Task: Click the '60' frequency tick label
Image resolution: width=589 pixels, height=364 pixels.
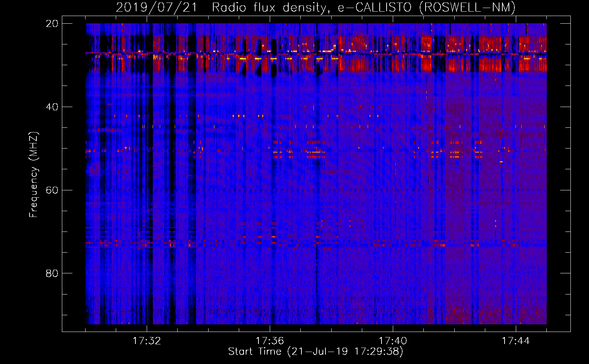Action: pos(52,190)
